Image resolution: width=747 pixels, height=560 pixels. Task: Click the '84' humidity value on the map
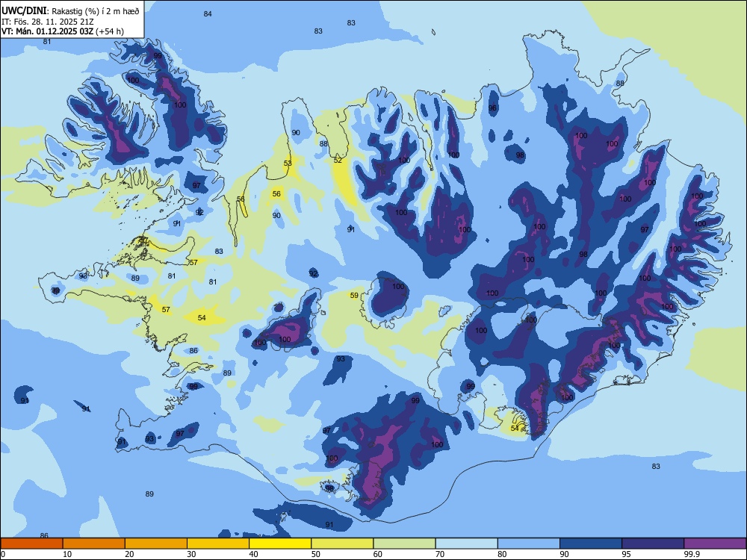click(208, 13)
